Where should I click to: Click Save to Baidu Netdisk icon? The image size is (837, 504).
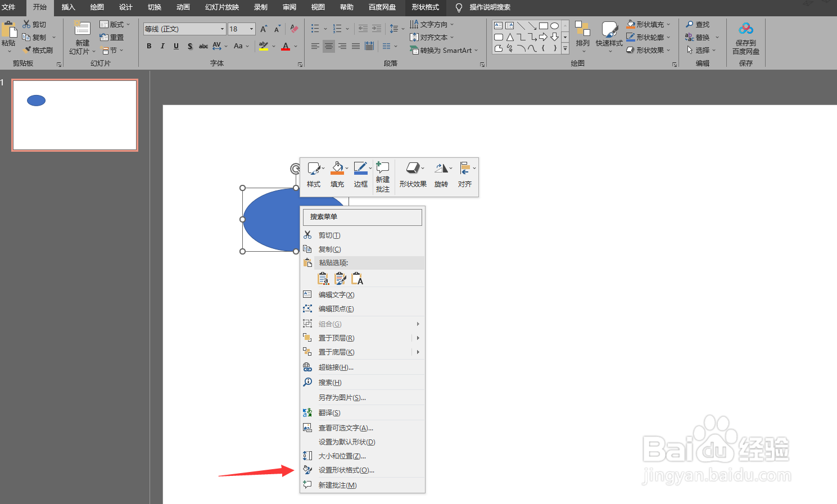tap(746, 29)
